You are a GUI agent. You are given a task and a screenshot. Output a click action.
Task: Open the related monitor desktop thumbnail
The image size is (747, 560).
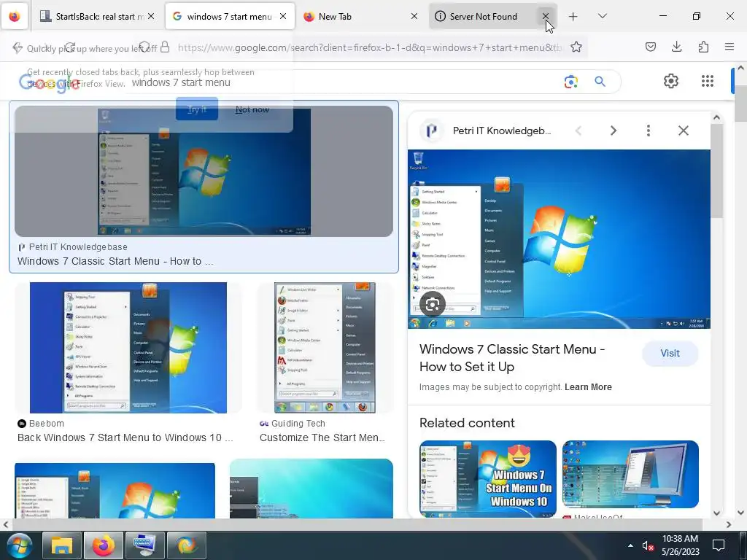coord(630,474)
